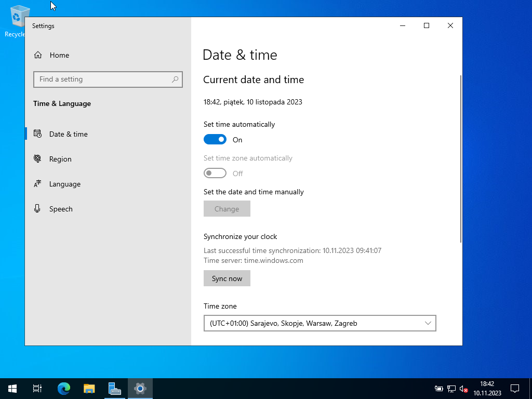Click the Change date and time button

[x=227, y=209]
